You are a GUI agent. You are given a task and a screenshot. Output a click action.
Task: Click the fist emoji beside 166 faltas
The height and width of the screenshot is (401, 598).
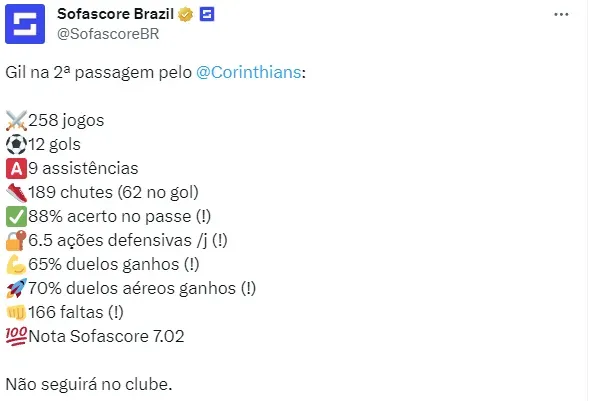pos(16,312)
